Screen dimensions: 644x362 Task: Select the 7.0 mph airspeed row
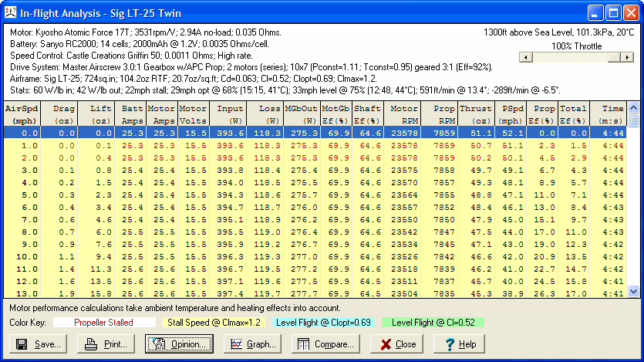pyautogui.click(x=315, y=220)
